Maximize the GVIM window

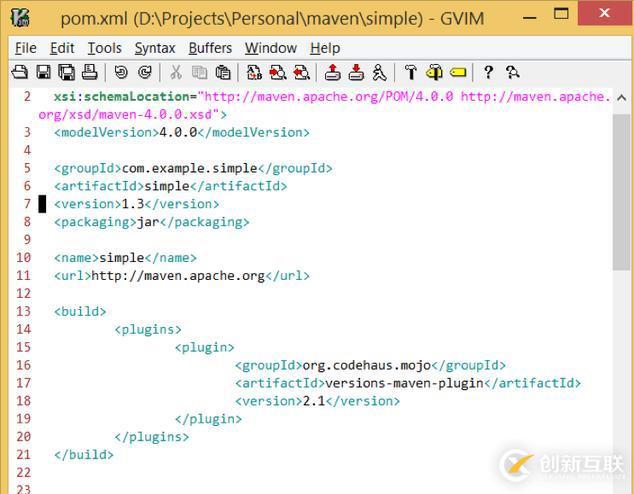[x=561, y=14]
